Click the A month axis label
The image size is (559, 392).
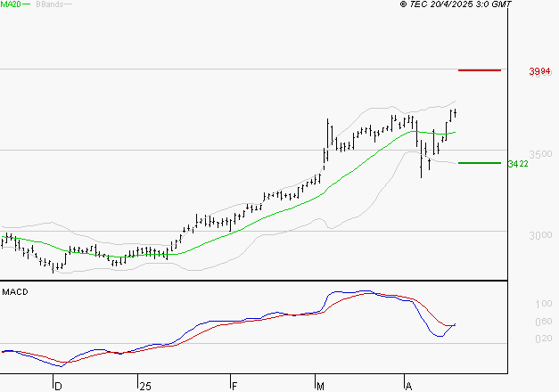click(x=408, y=386)
